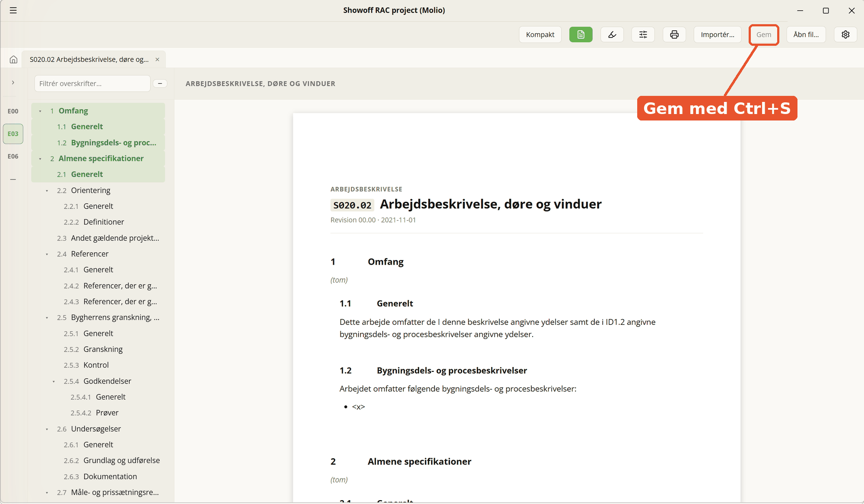
Task: Expand the left sidebar chevron
Action: coord(13,82)
